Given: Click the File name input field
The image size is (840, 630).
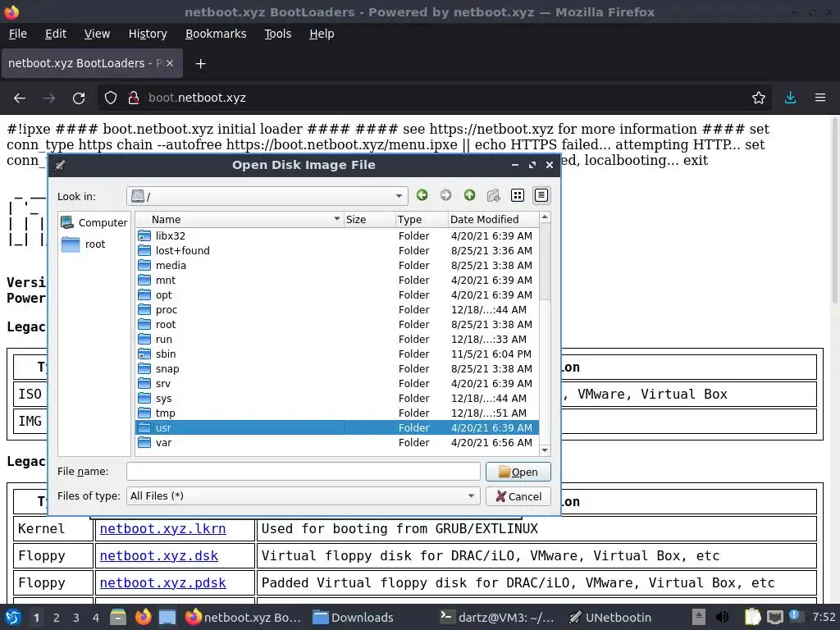Looking at the screenshot, I should 304,472.
